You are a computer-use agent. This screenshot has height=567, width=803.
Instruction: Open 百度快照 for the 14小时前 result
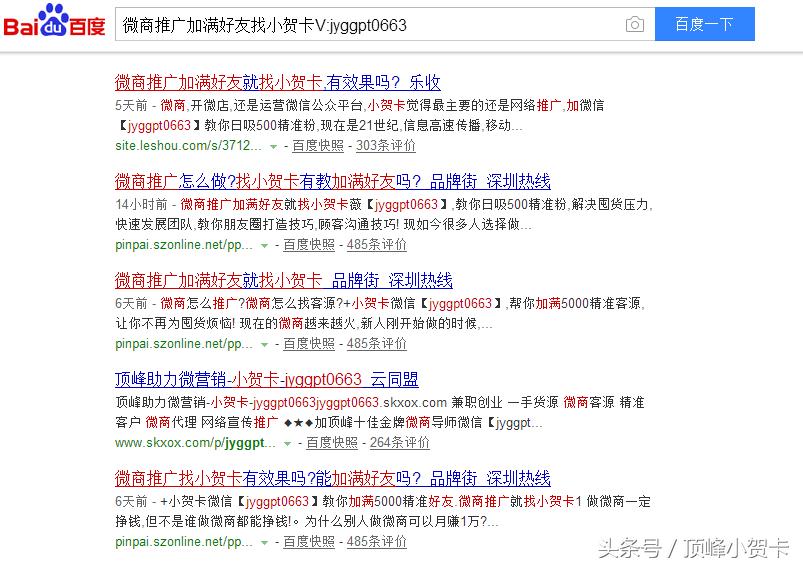point(309,244)
